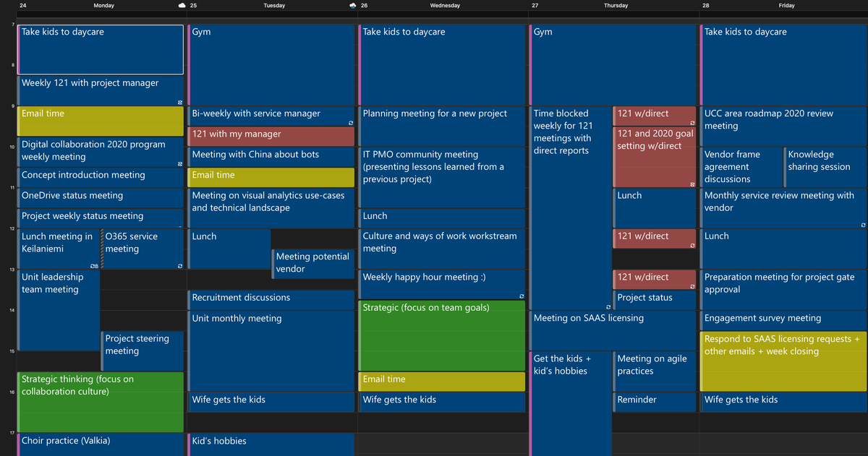This screenshot has height=456, width=868.
Task: Open Time blocked weekly for 121 meetings
Action: (x=571, y=208)
